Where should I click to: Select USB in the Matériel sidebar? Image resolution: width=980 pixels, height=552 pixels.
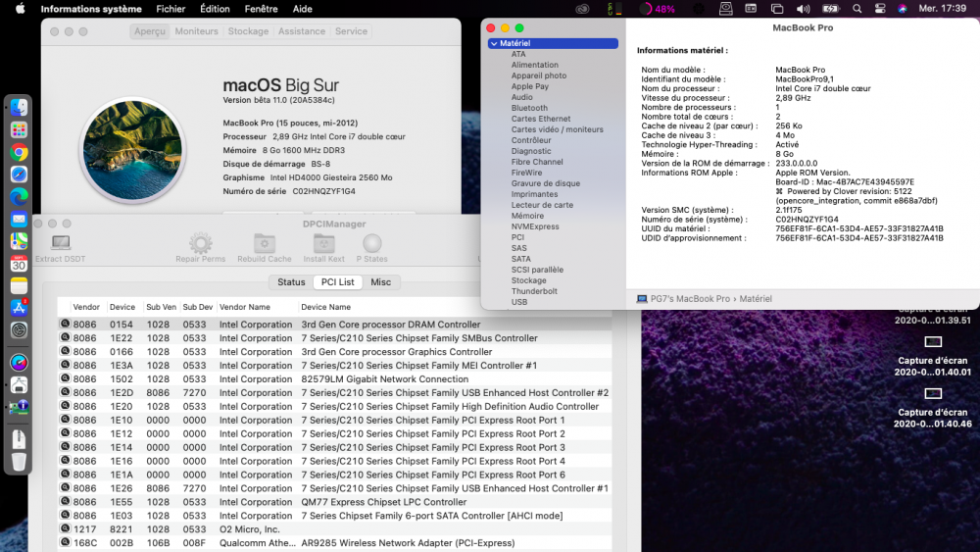[519, 302]
